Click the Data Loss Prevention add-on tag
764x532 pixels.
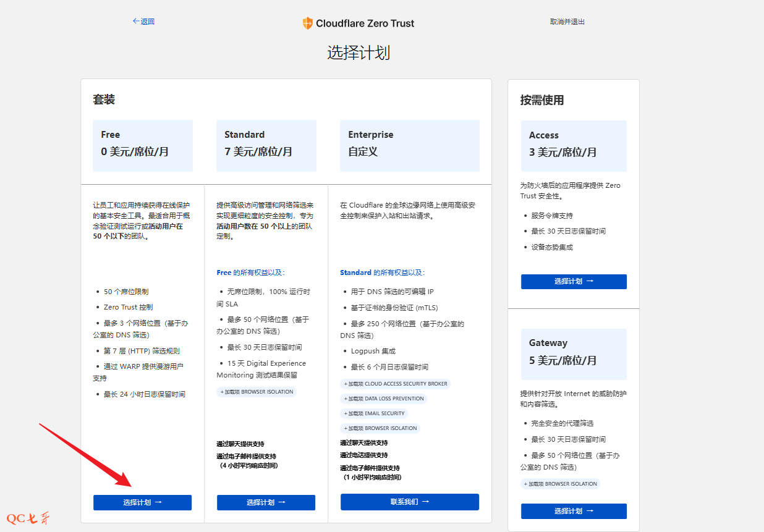coord(383,399)
